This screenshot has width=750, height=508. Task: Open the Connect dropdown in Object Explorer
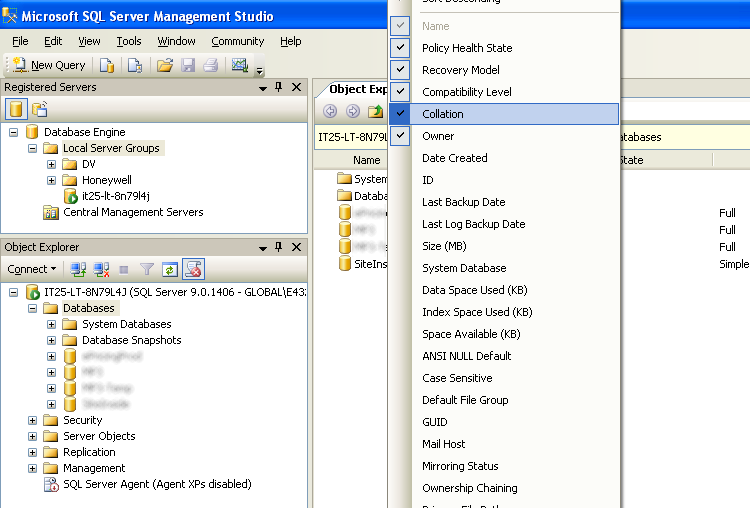pyautogui.click(x=32, y=269)
